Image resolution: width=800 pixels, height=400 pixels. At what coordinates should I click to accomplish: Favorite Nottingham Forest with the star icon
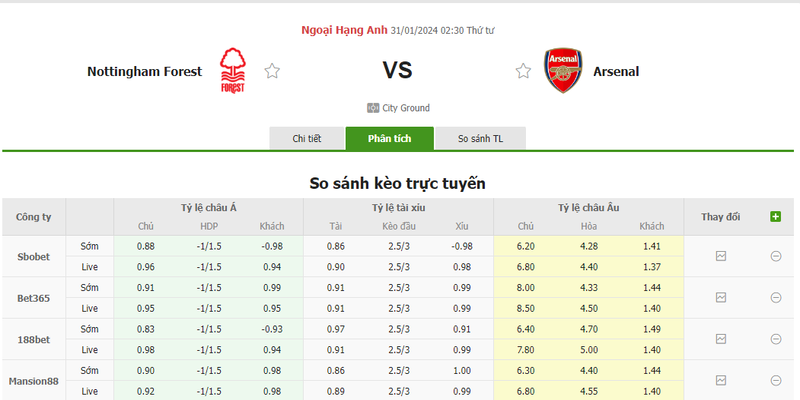tap(272, 71)
